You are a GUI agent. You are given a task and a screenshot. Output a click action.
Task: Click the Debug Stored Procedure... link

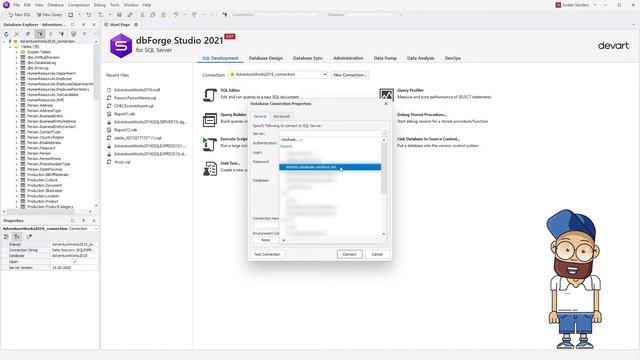(422, 115)
